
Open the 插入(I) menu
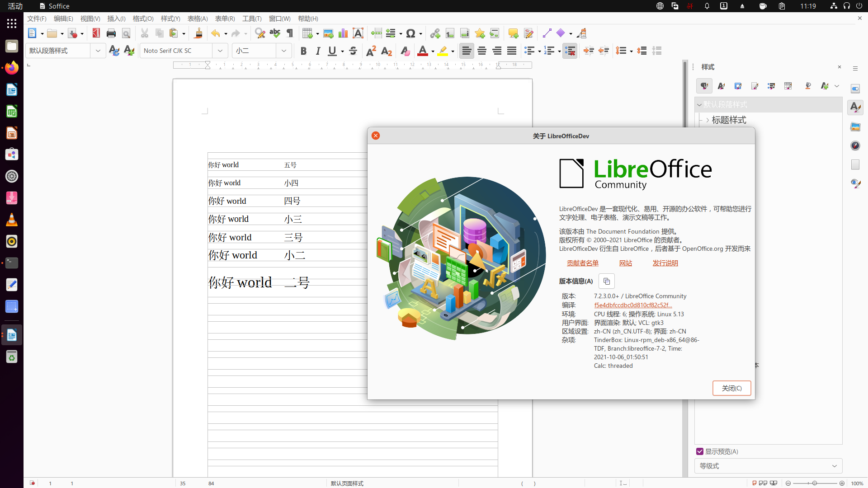point(116,19)
